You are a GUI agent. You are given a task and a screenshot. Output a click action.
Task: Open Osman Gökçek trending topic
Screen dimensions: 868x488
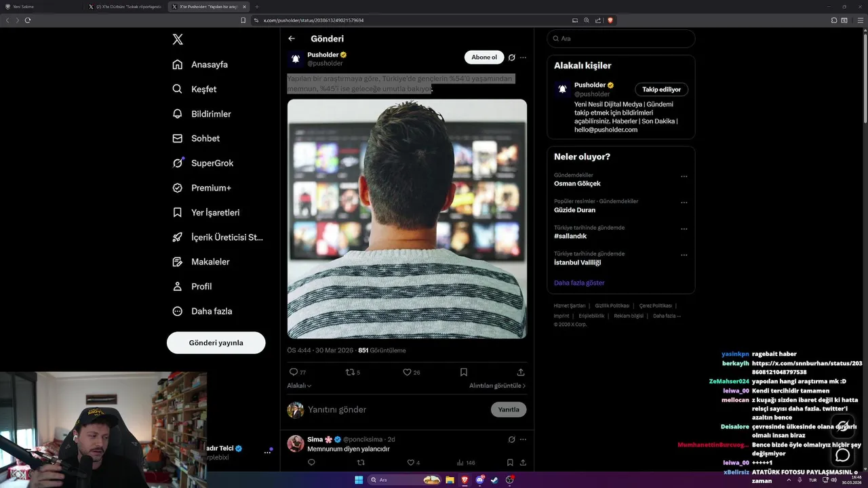[x=577, y=183]
